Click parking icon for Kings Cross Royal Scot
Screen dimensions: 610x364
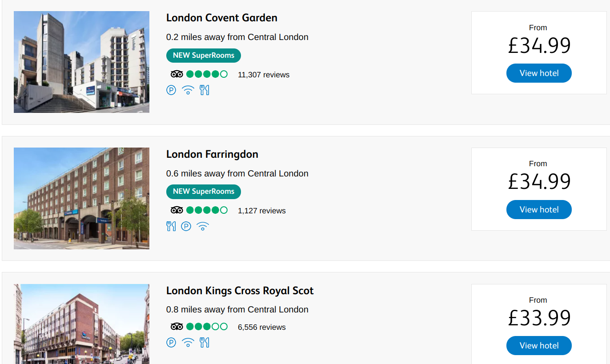pos(171,343)
